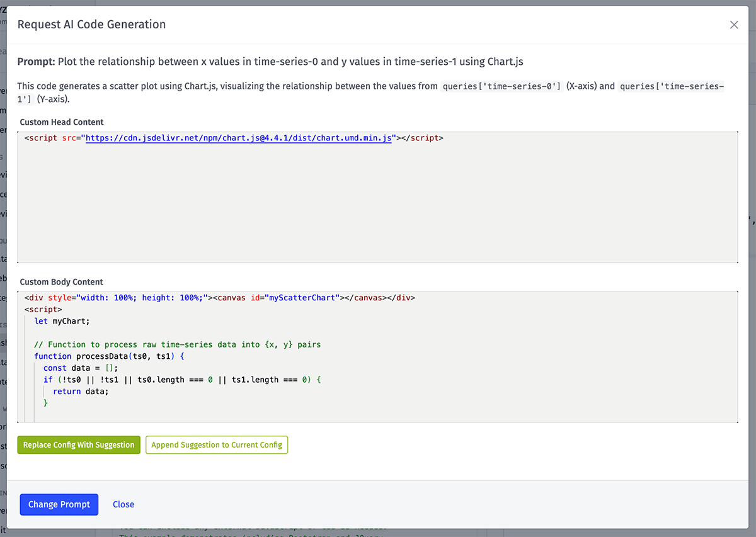Click the Append Suggestion to Current Config button
Screen dimensions: 756x537
[217, 444]
